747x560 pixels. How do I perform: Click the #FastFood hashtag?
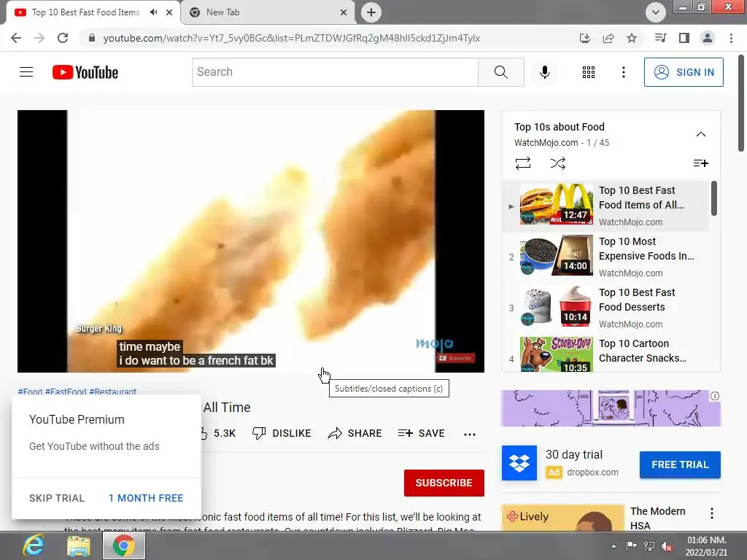click(x=66, y=392)
